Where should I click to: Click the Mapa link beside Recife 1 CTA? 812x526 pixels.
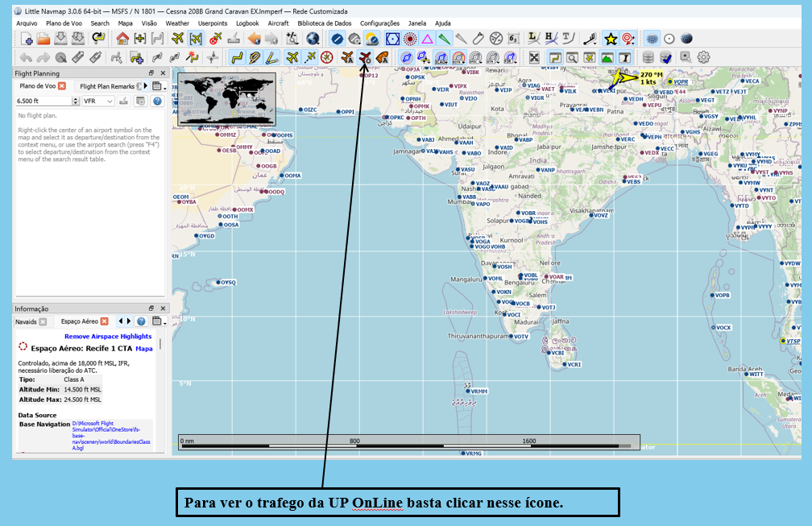pos(144,349)
